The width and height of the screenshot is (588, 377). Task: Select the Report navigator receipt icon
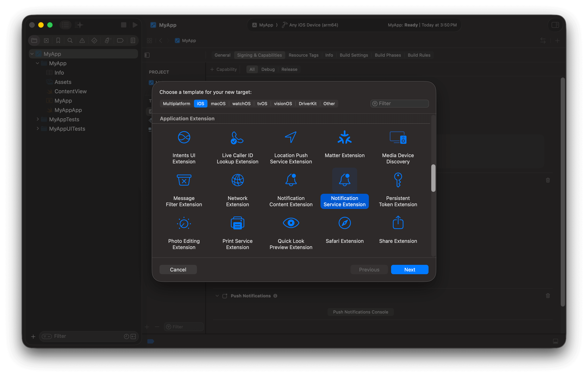[133, 40]
